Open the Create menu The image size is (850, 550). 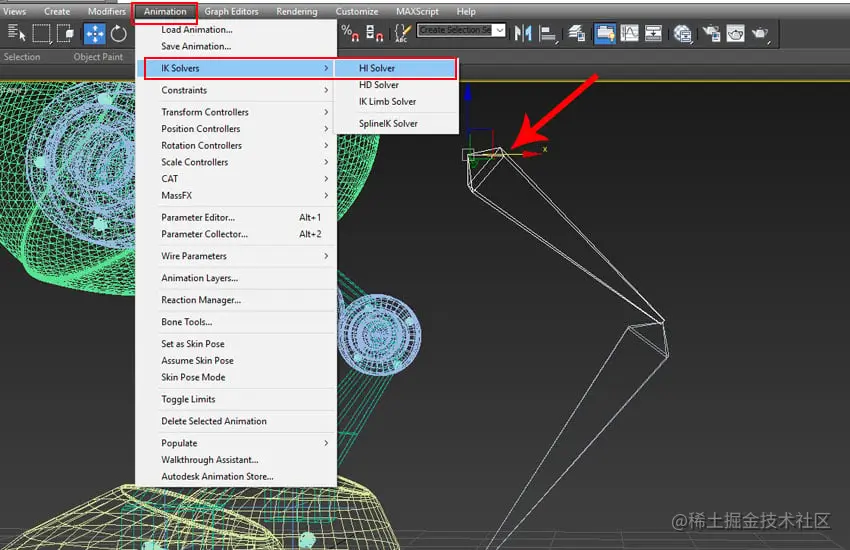coord(57,11)
